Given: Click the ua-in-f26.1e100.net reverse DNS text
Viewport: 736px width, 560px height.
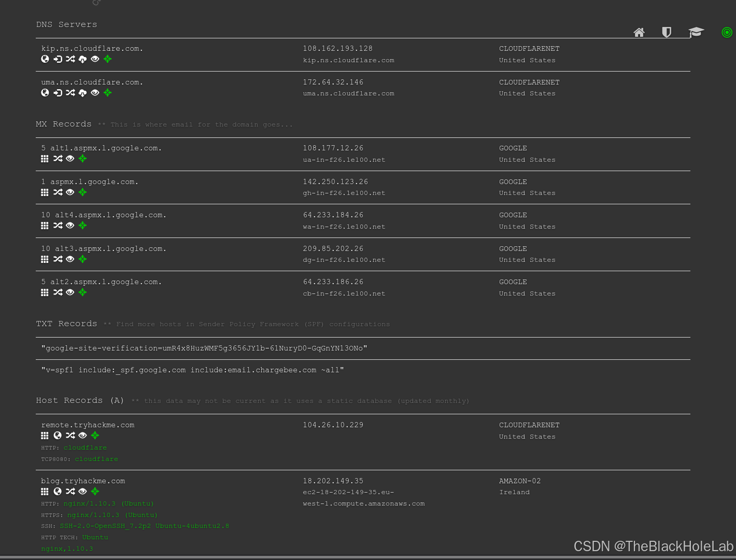Looking at the screenshot, I should 344,160.
